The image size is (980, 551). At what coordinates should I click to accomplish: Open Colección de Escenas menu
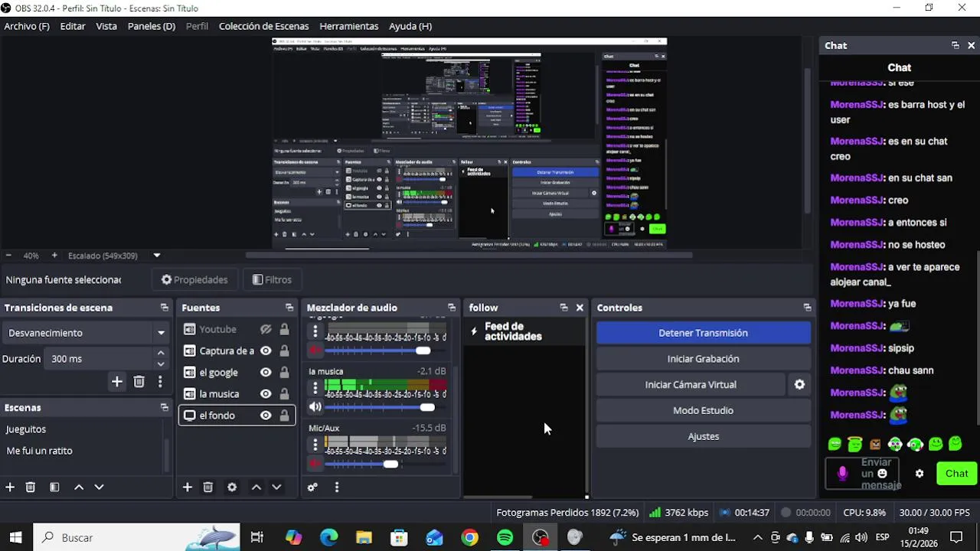point(263,26)
